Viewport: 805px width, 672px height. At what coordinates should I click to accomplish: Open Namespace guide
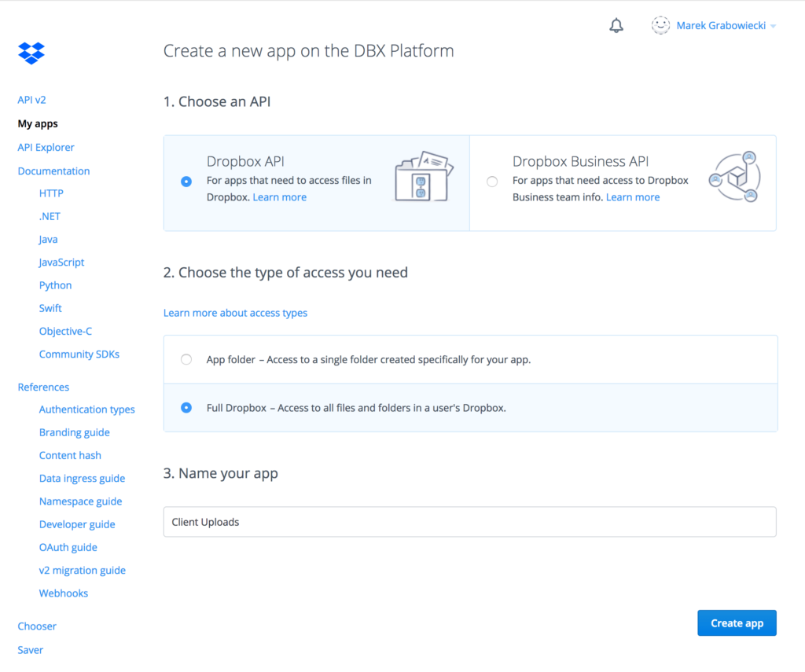[x=81, y=501]
